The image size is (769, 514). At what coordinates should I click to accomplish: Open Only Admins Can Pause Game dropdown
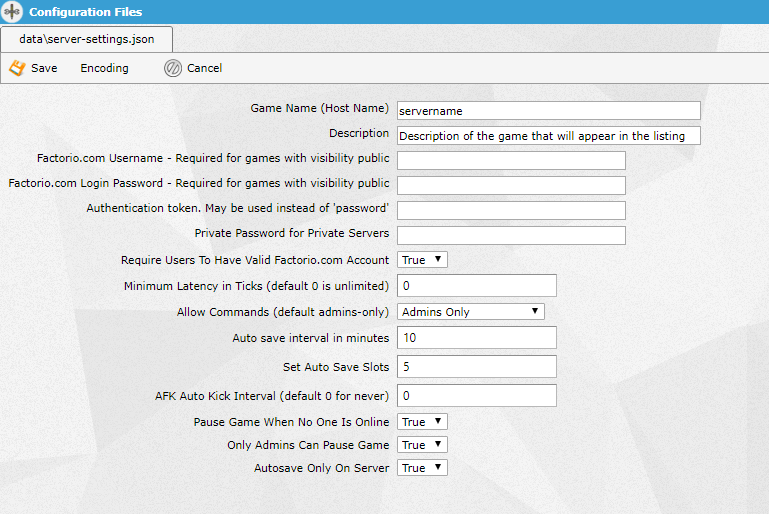click(422, 445)
